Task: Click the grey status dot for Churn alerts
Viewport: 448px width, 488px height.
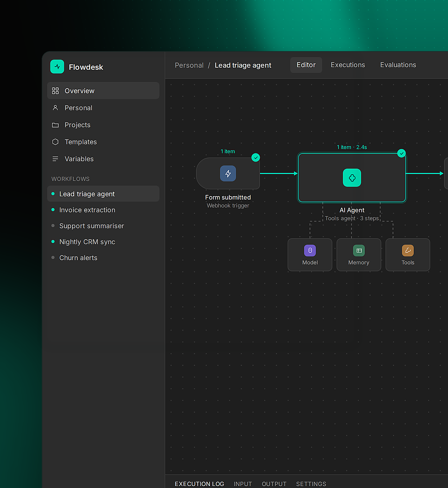Action: tap(53, 257)
